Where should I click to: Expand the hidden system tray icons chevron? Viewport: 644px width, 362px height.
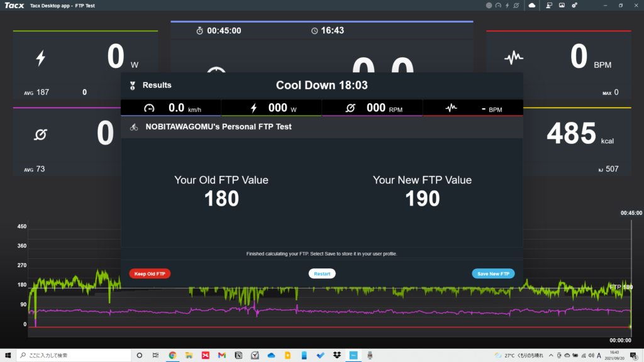pyautogui.click(x=551, y=355)
